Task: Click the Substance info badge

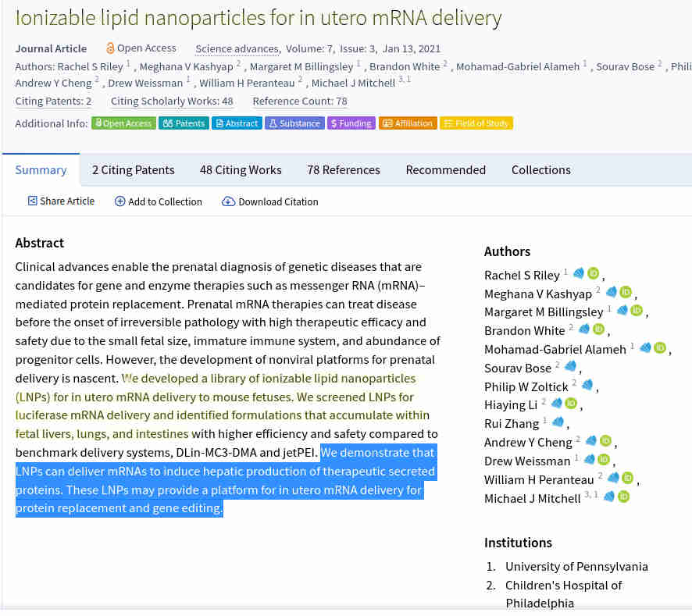Action: 294,123
